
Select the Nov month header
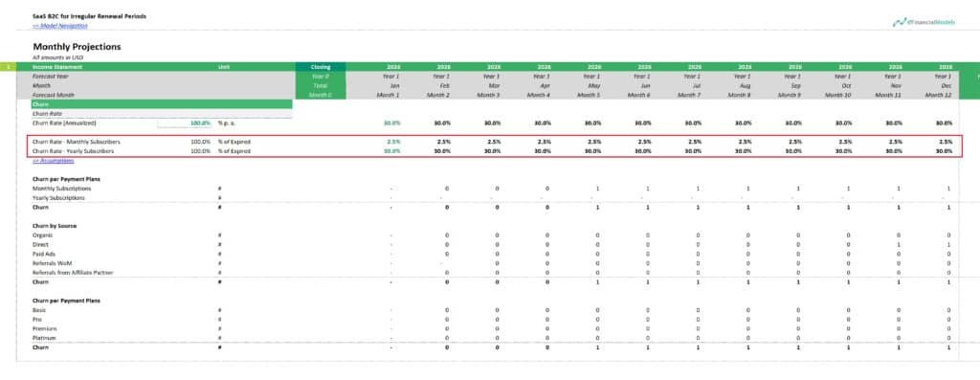coord(897,85)
